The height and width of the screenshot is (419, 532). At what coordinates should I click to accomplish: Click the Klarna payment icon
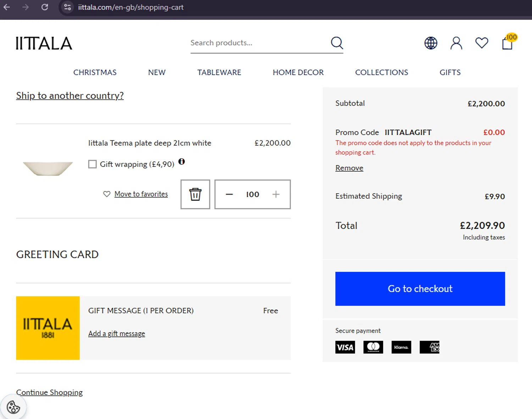point(401,347)
